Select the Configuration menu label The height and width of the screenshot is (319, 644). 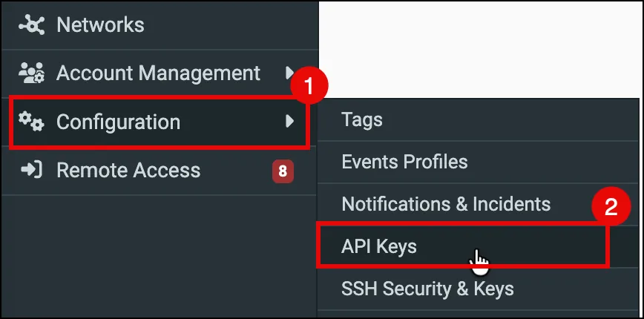118,122
